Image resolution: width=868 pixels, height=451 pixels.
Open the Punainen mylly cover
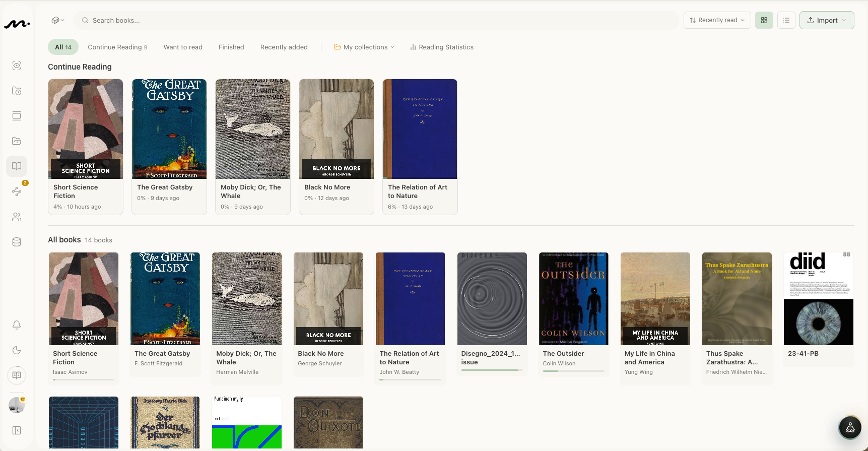(x=247, y=422)
